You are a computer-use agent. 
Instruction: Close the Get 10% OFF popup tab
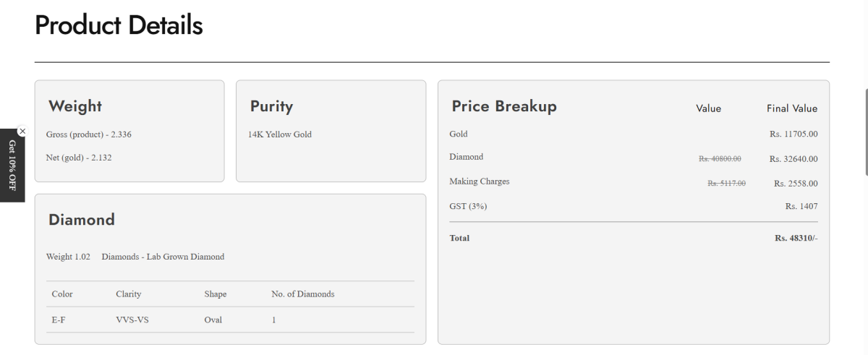pyautogui.click(x=22, y=131)
